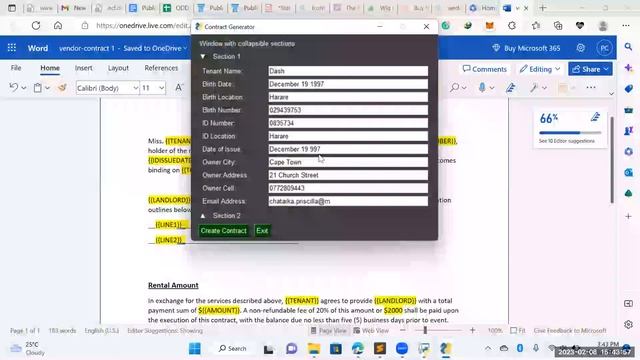Click the Word document vertical scrollbar

pos(612,160)
